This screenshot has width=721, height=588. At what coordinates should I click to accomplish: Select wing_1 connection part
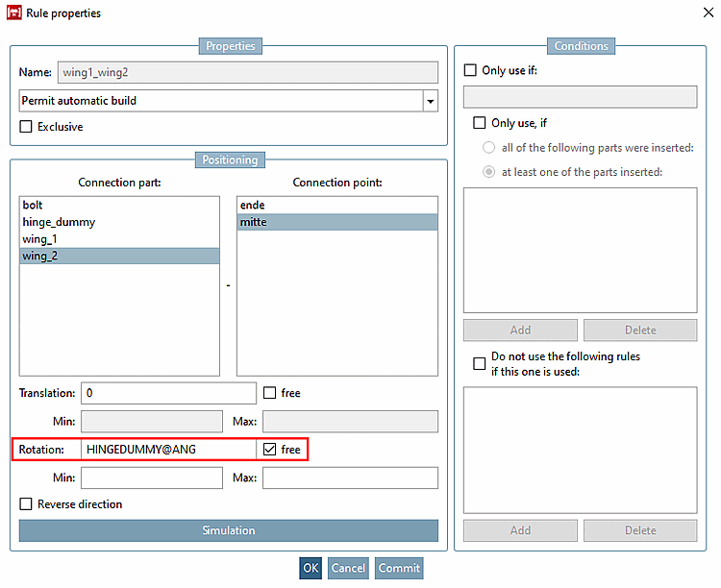(119, 239)
